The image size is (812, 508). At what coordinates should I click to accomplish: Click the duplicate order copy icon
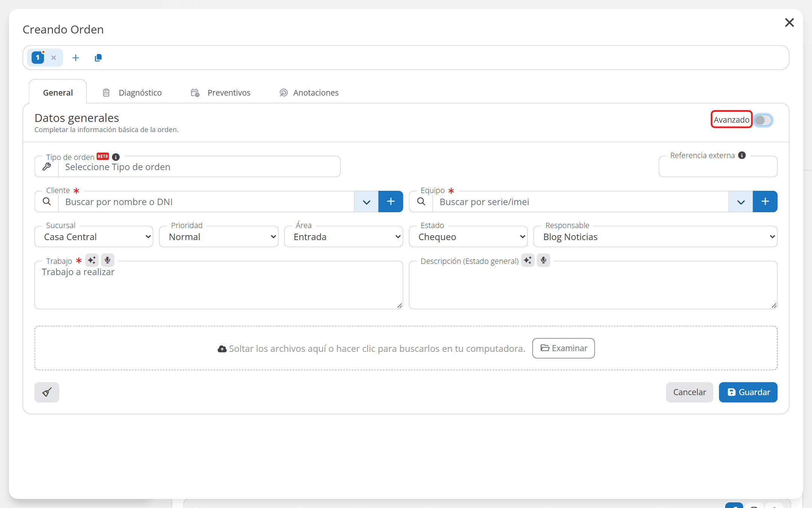pyautogui.click(x=98, y=58)
